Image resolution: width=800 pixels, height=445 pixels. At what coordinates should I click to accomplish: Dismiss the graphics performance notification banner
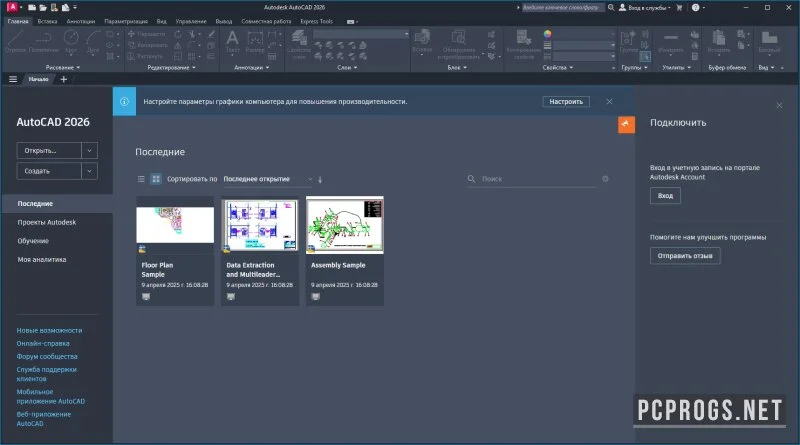[x=609, y=102]
